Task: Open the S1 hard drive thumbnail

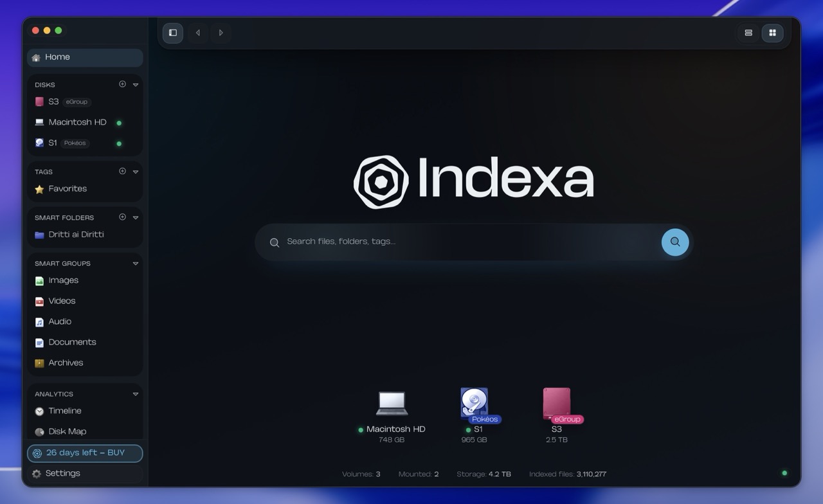Action: click(x=474, y=403)
